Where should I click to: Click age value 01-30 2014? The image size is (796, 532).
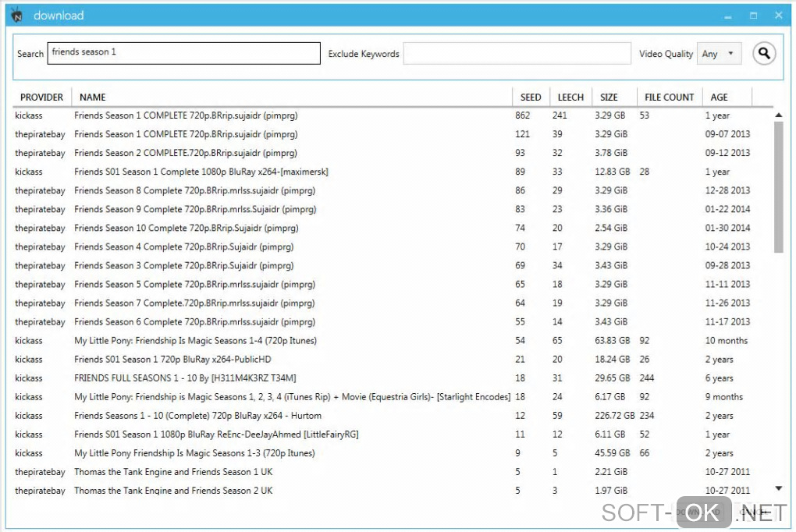[727, 228]
